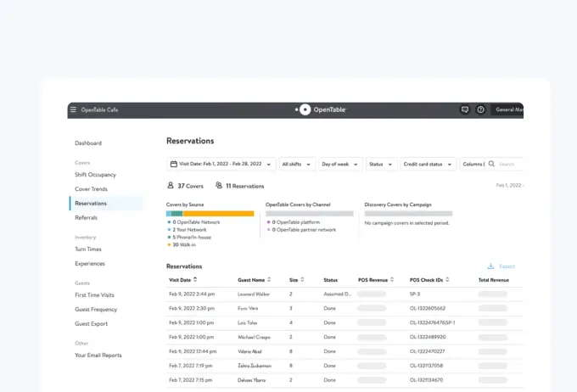Open Guest Export in sidebar

point(92,323)
